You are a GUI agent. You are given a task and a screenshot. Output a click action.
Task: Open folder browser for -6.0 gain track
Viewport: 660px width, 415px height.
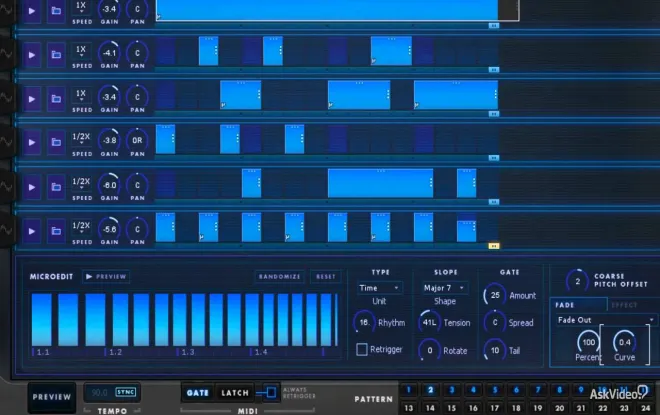coord(56,187)
